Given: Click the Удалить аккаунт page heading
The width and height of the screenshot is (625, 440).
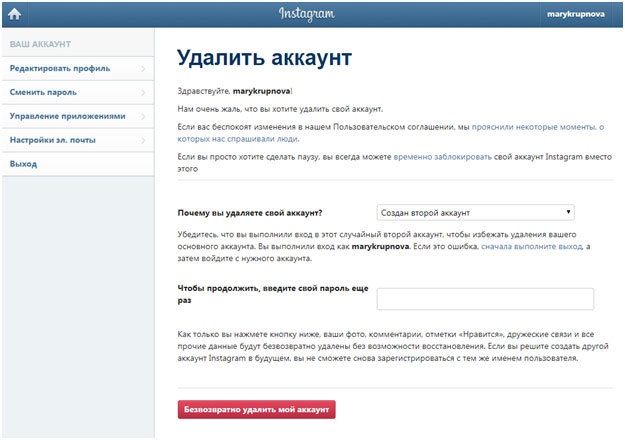Looking at the screenshot, I should (x=264, y=58).
